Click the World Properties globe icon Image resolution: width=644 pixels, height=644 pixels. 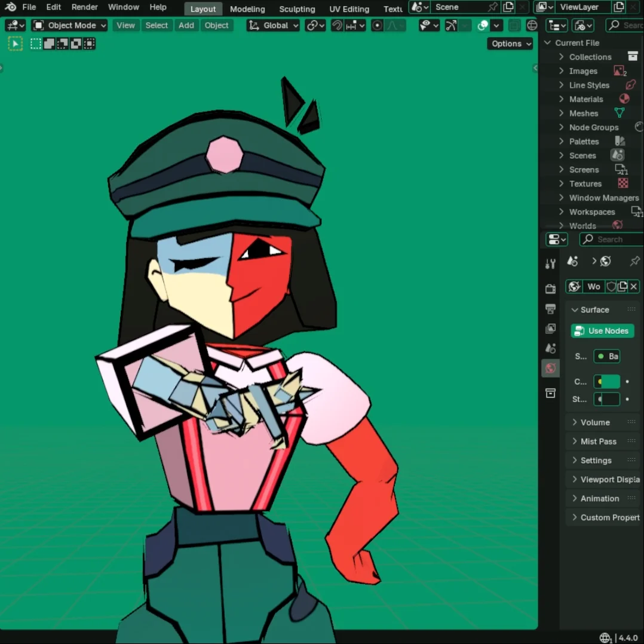[x=550, y=368]
